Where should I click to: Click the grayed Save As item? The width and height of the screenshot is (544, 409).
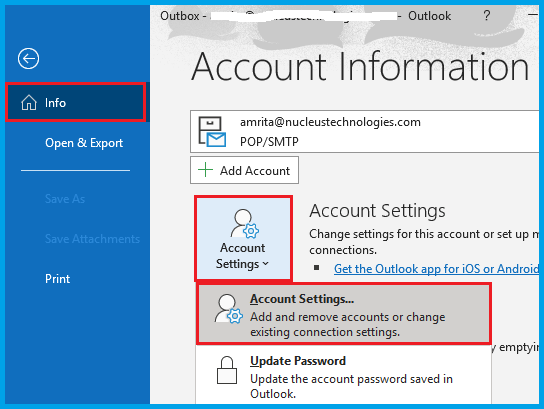point(65,199)
